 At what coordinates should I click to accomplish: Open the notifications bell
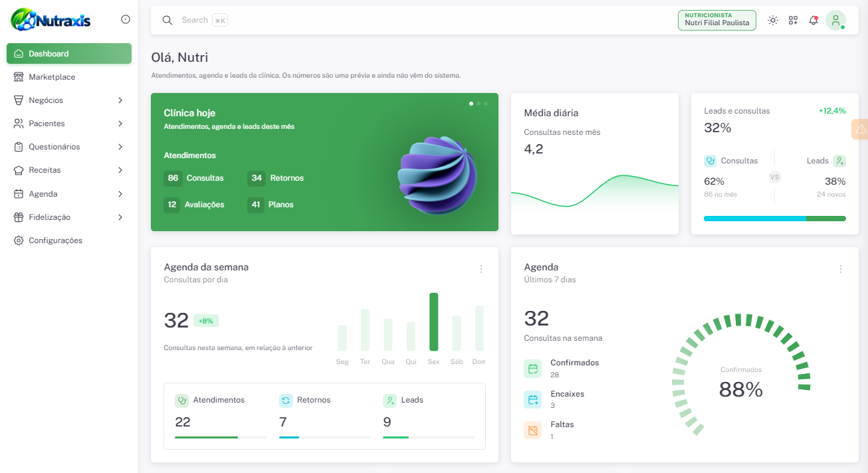(x=814, y=21)
